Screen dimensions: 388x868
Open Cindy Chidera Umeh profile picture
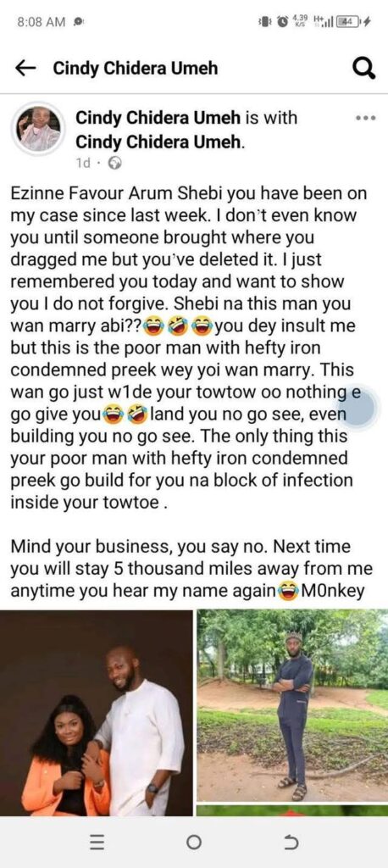[x=39, y=129]
